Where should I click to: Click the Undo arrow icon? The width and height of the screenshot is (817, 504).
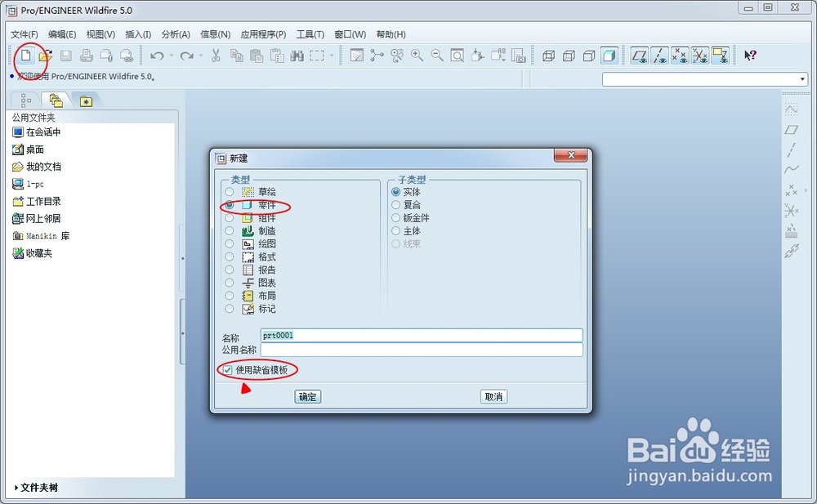coord(157,56)
